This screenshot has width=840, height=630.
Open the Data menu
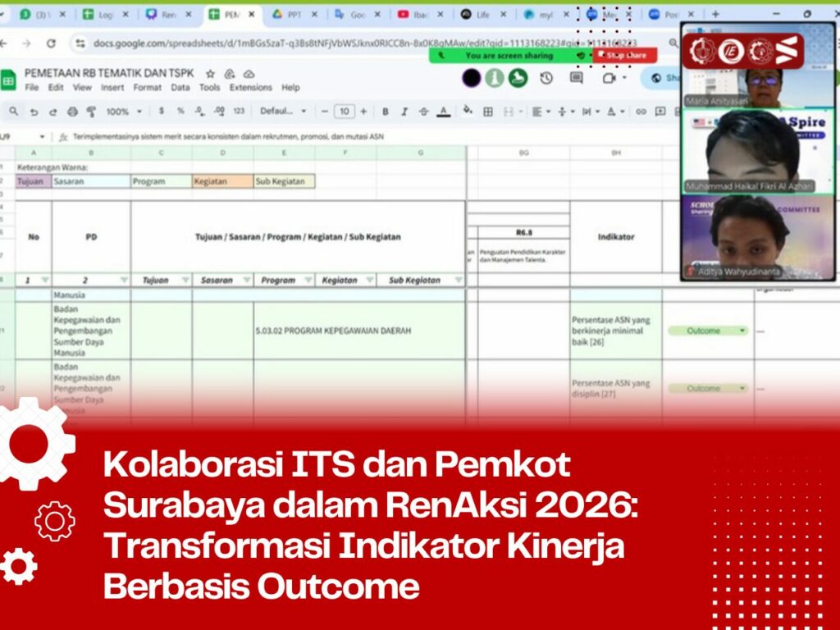[x=180, y=87]
